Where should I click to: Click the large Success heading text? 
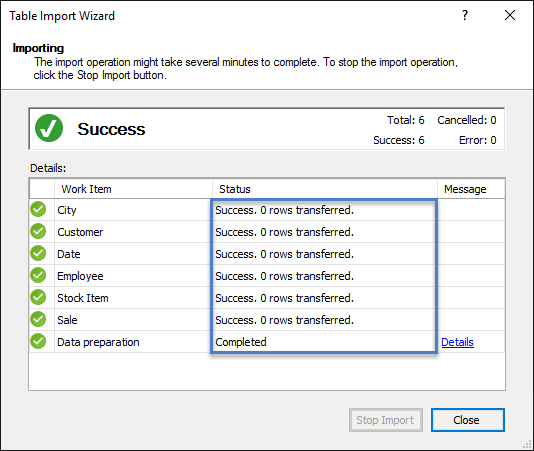tap(111, 129)
